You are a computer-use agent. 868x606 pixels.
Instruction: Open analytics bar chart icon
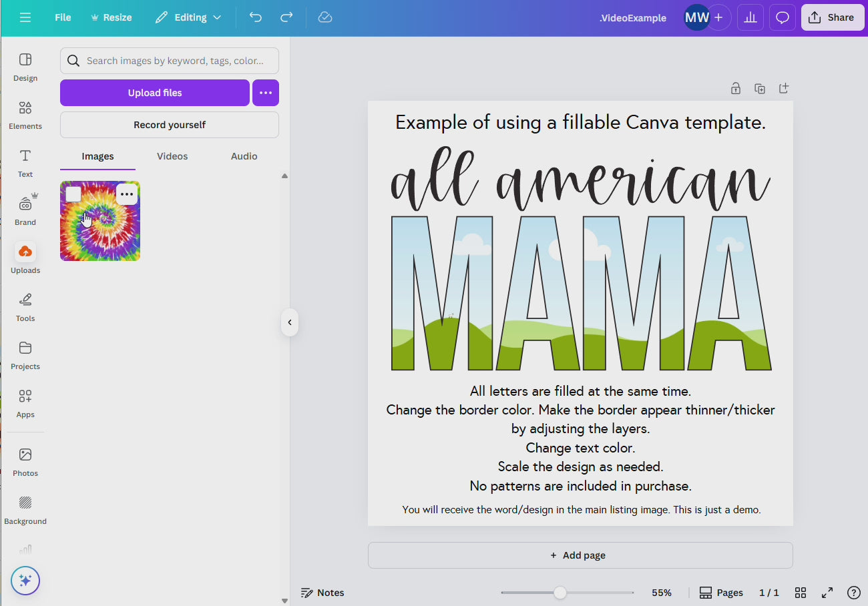(750, 18)
